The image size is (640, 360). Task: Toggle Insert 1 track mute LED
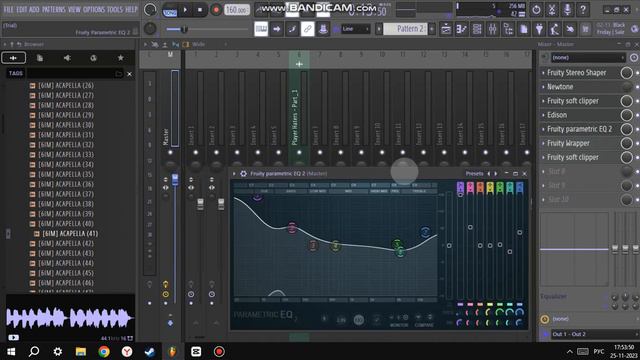pos(196,153)
